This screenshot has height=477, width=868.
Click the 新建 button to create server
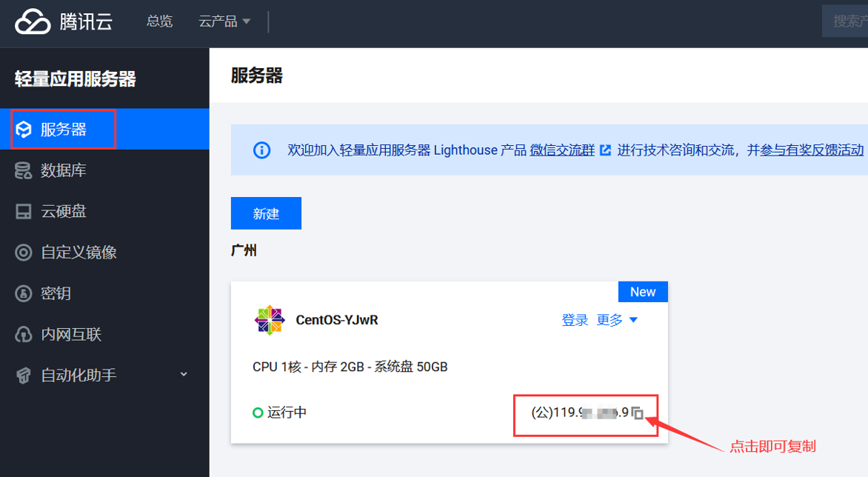[x=266, y=213]
